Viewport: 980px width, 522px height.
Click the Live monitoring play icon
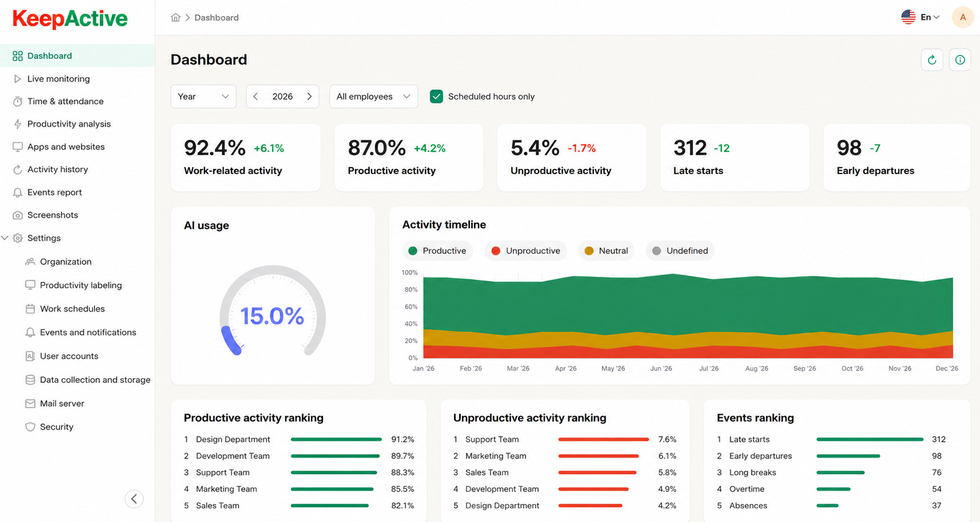tap(18, 79)
